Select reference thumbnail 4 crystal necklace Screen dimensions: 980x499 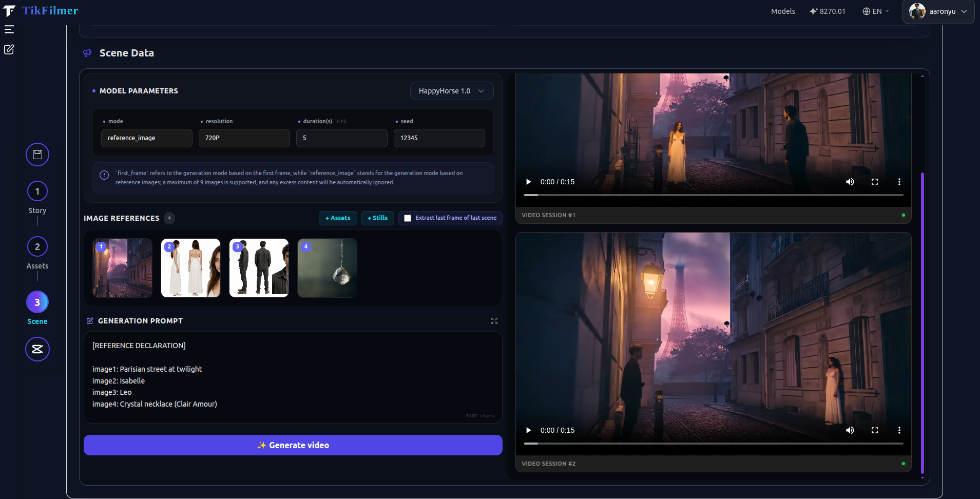tap(328, 268)
